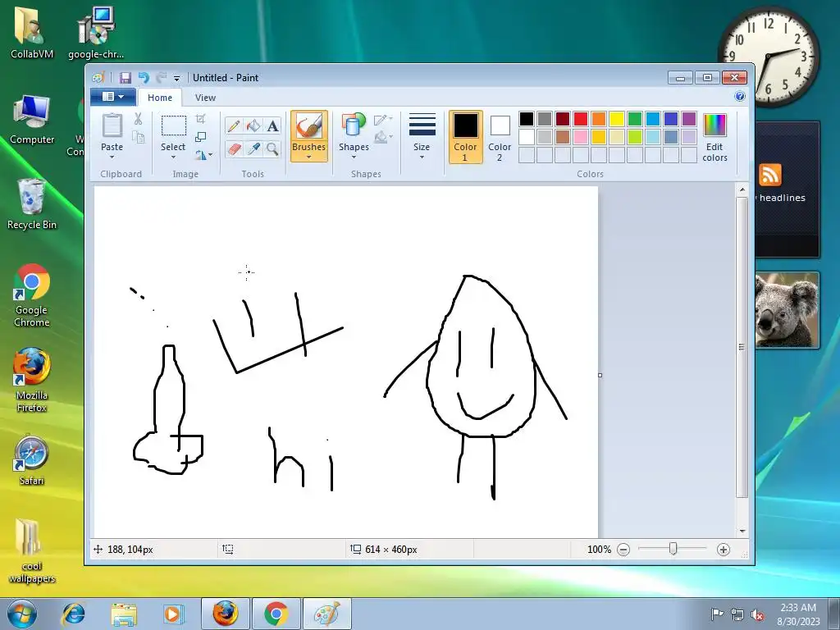Click the Brushes tool icon
840x630 pixels.
[x=309, y=126]
